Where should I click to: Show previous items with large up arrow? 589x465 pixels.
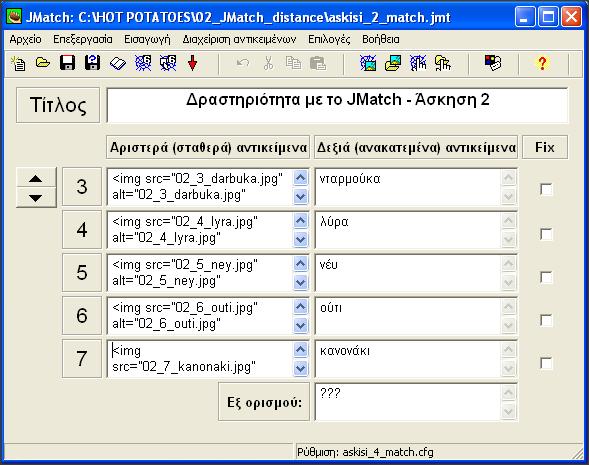tap(36, 178)
